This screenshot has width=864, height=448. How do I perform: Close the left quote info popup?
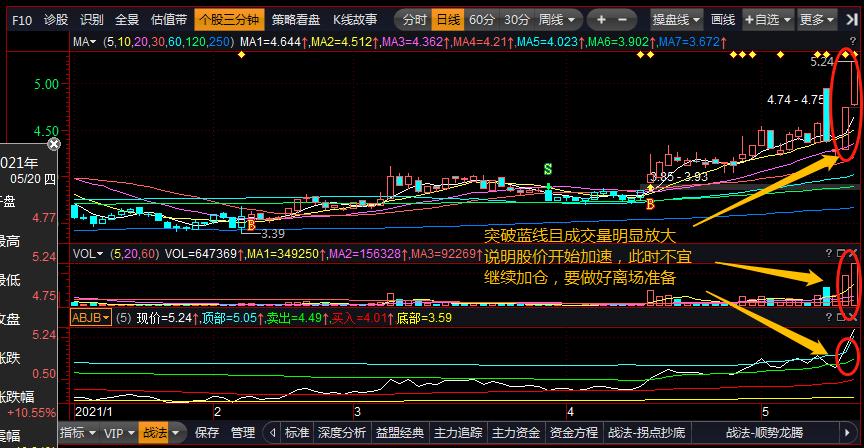[53, 144]
